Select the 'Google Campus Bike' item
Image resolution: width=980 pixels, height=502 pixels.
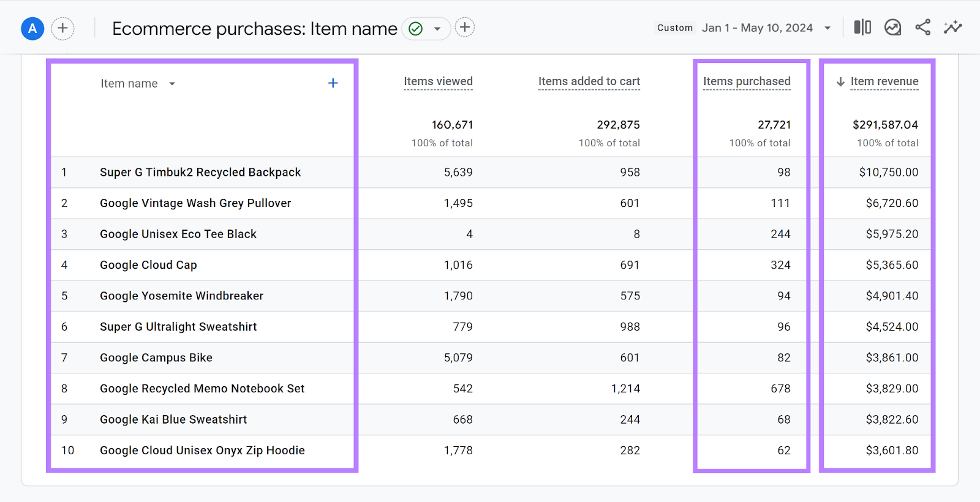(x=156, y=358)
